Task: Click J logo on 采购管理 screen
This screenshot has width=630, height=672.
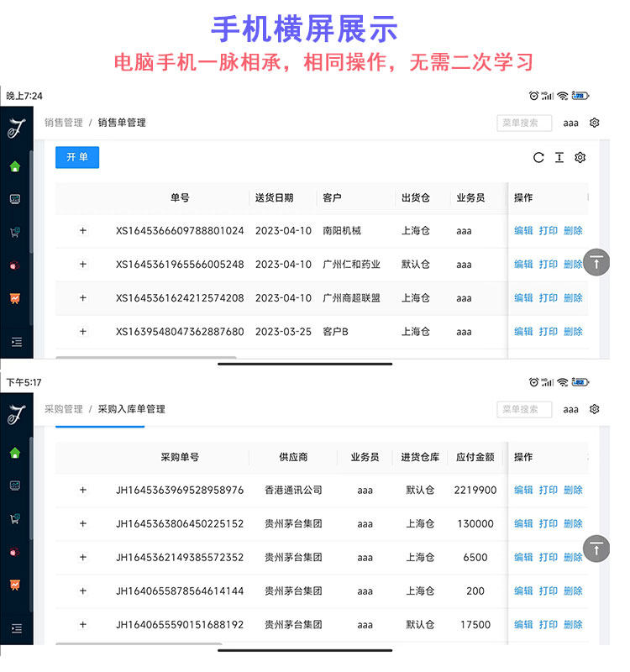Action: click(x=17, y=414)
